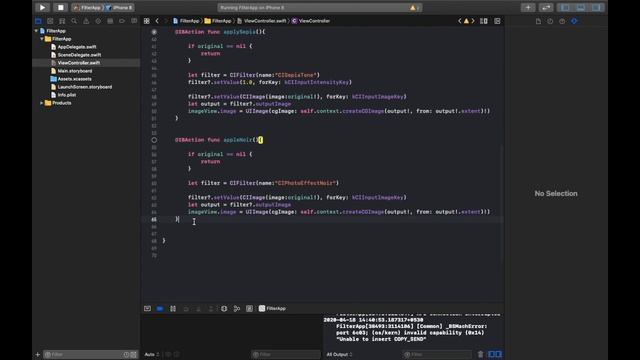
Task: Open Simulate Location menu
Action: tap(249, 309)
